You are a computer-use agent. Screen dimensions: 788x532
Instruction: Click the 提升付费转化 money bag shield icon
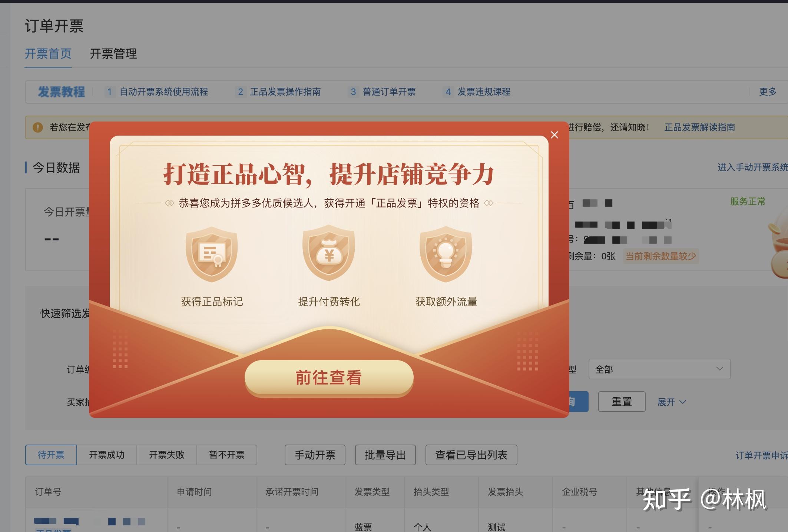pos(329,253)
